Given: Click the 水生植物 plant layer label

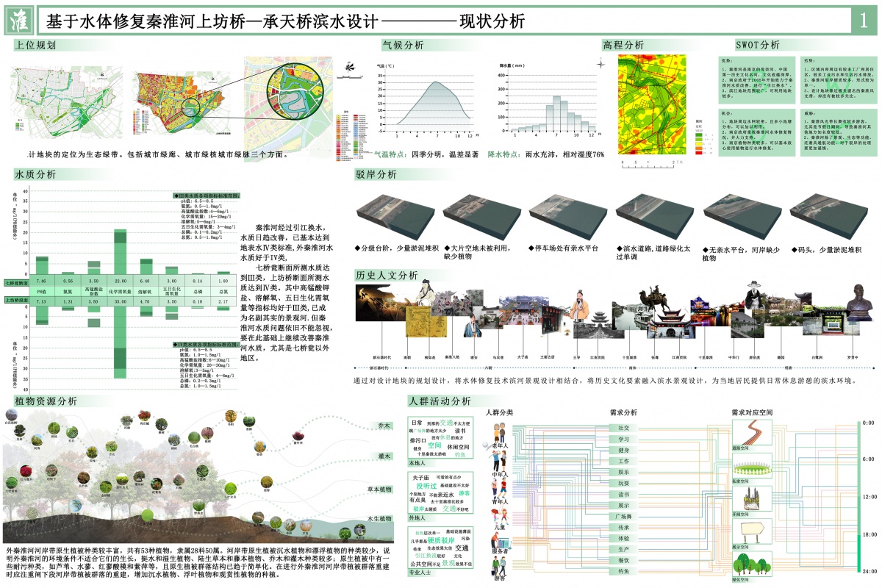Looking at the screenshot, I should [x=379, y=518].
